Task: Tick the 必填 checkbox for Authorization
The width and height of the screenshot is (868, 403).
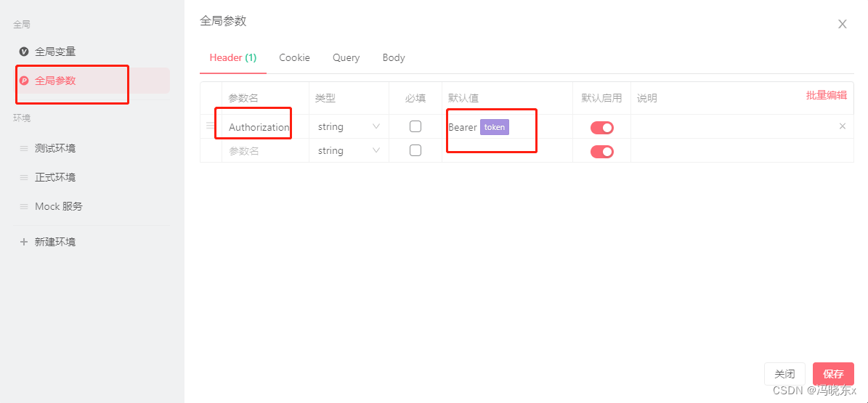Action: pyautogui.click(x=415, y=126)
